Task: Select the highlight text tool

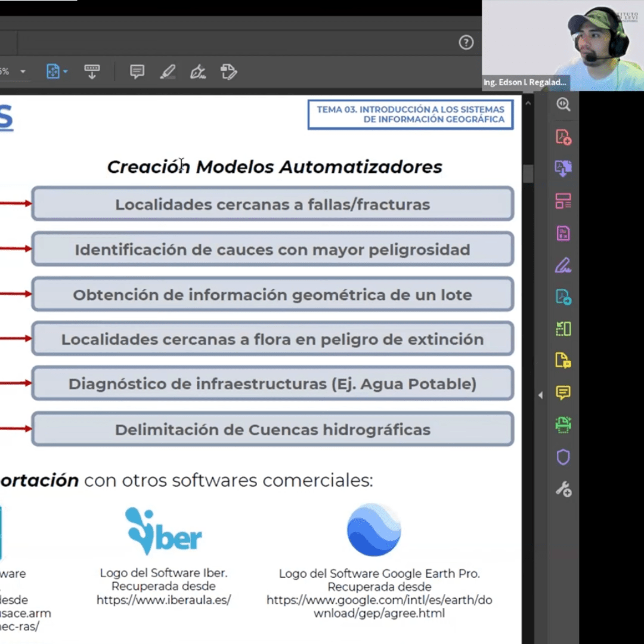Action: [x=168, y=72]
